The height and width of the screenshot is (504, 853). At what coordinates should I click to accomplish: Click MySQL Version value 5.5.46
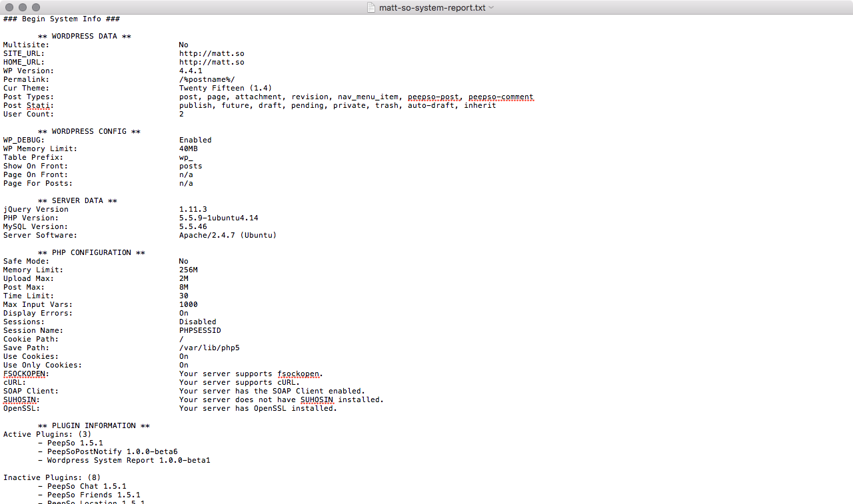click(193, 226)
